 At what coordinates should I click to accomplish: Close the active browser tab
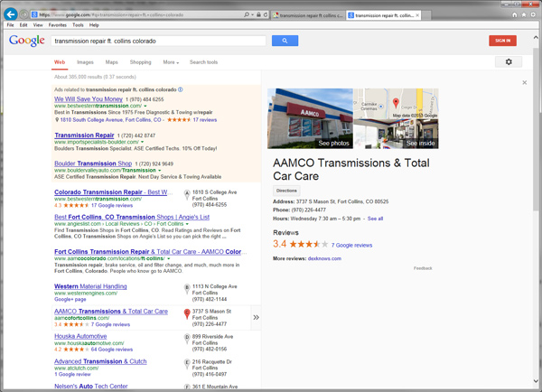pos(417,15)
